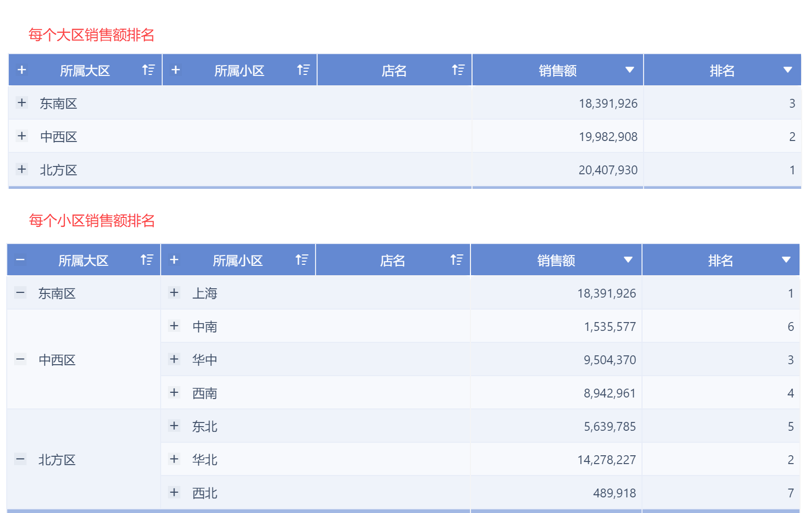Expand the 华中 sub-region row
The width and height of the screenshot is (812, 513).
tap(174, 359)
